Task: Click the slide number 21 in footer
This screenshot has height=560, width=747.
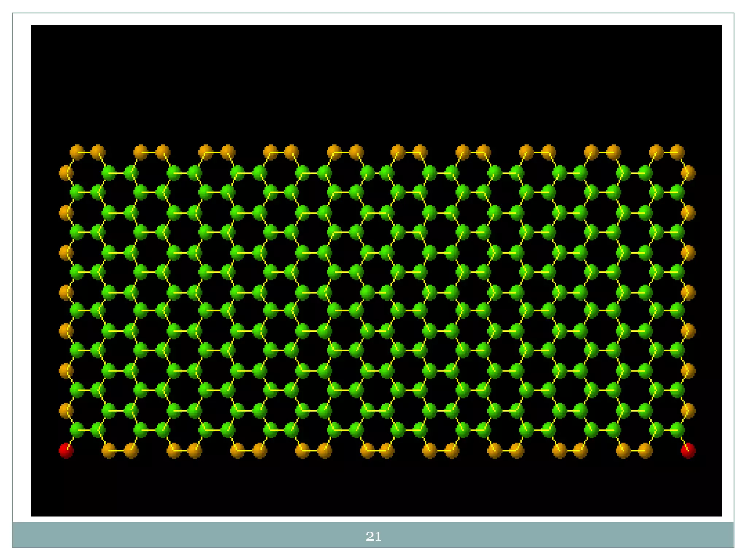Action: pyautogui.click(x=373, y=536)
